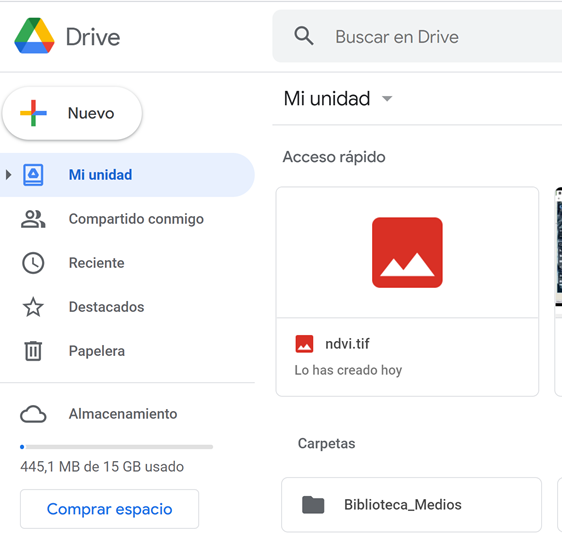This screenshot has width=562, height=542.
Task: Open the Mi unidad header dropdown arrow
Action: [x=387, y=99]
